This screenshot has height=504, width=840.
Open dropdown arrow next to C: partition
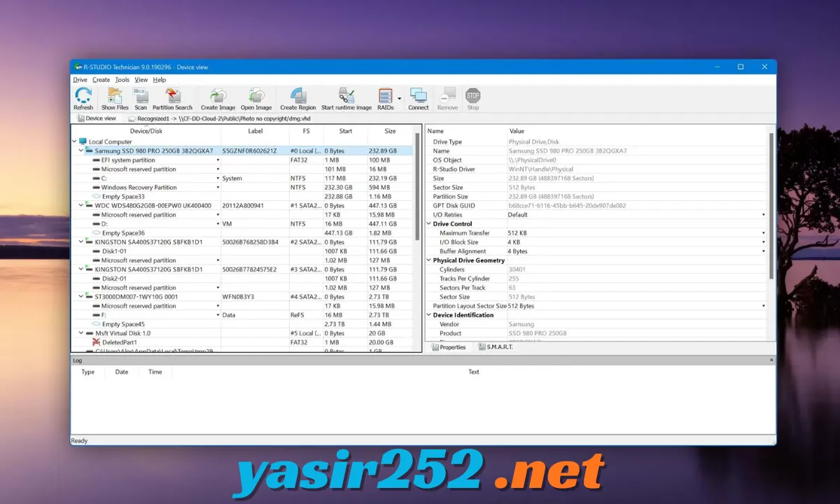click(218, 178)
